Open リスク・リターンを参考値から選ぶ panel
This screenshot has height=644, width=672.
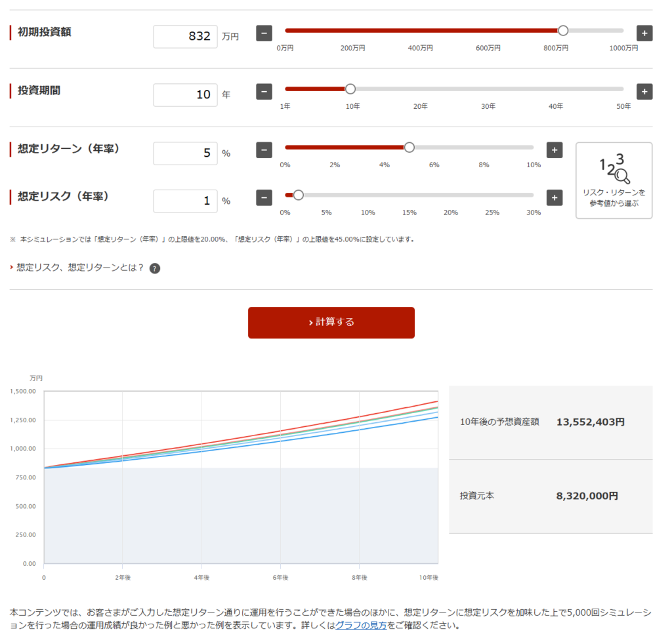coord(614,180)
